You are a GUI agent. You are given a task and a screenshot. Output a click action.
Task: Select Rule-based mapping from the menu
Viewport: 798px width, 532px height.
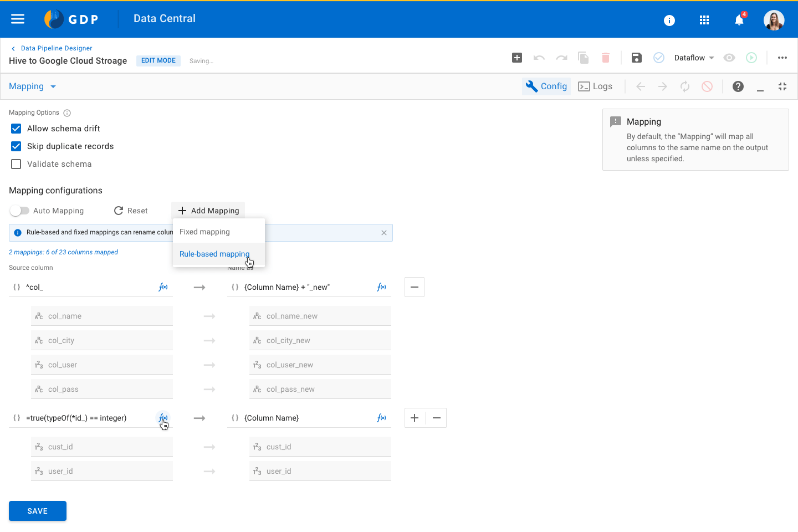[x=214, y=254]
